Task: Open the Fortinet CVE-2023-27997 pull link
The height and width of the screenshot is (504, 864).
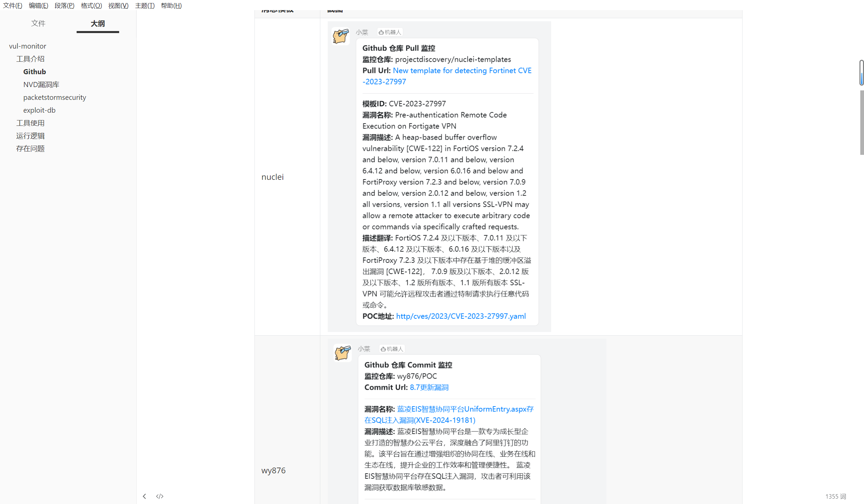Action: 447,76
